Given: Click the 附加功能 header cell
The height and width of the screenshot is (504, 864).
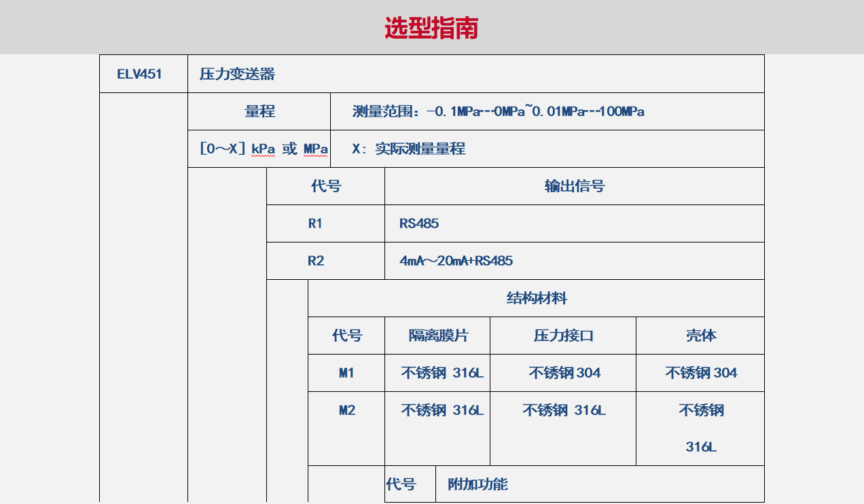Looking at the screenshot, I should tap(478, 484).
